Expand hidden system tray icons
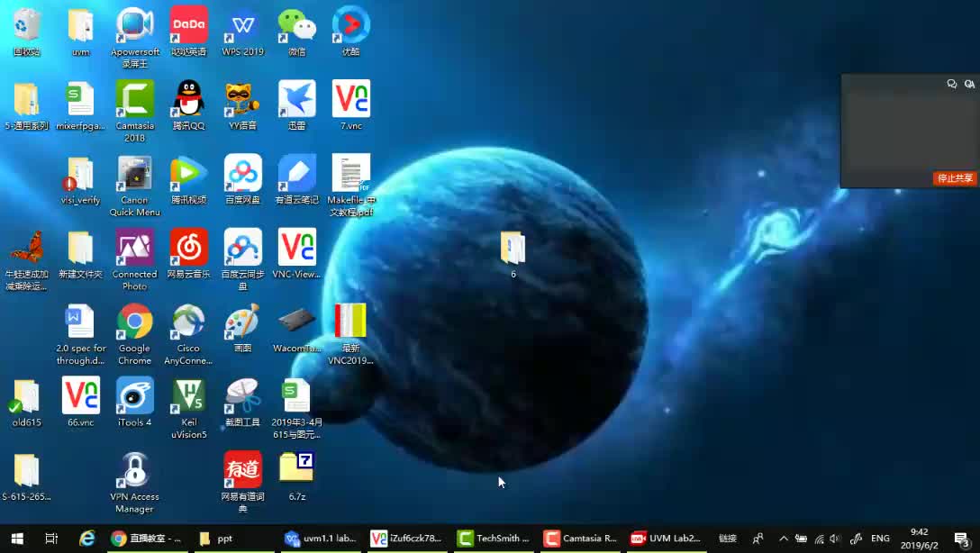Screen dimensions: 980x553 coord(783,538)
